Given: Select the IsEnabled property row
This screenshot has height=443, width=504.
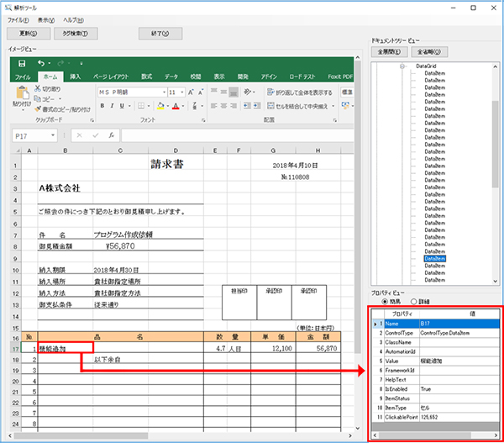Looking at the screenshot, I should click(x=435, y=389).
